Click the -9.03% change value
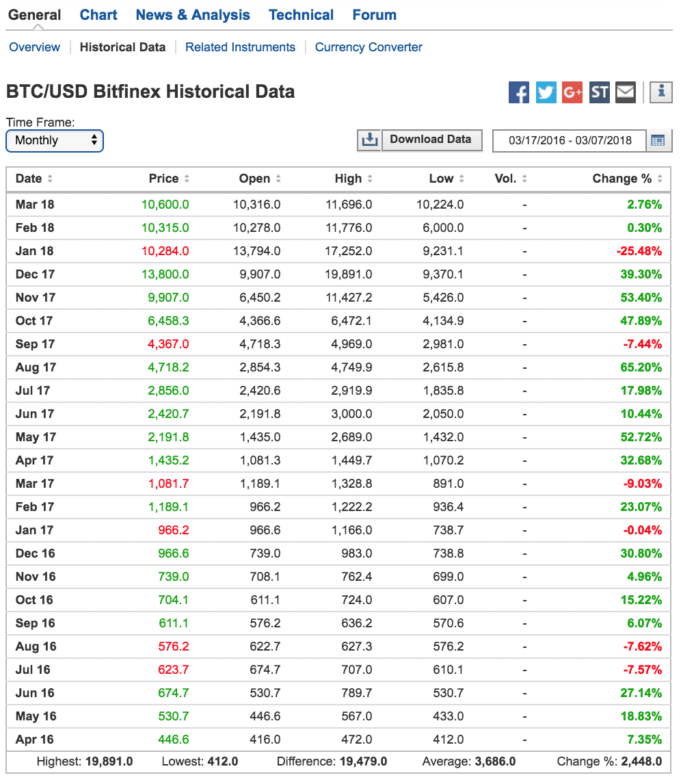The width and height of the screenshot is (681, 784). pyautogui.click(x=643, y=484)
